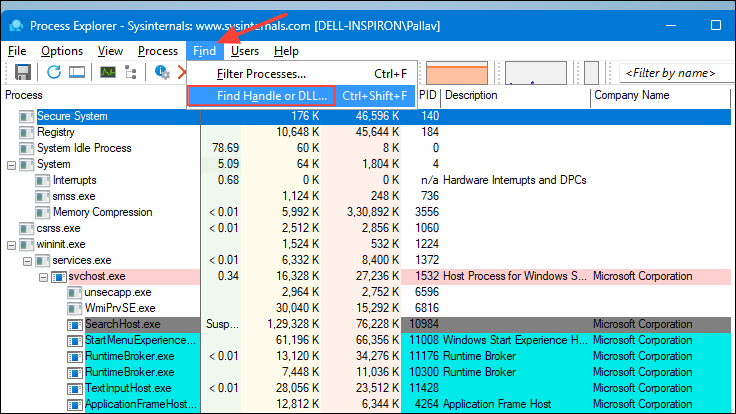Viewport: 736px width, 414px height.
Task: Click the '3,30,892 K' working set value
Action: [373, 212]
